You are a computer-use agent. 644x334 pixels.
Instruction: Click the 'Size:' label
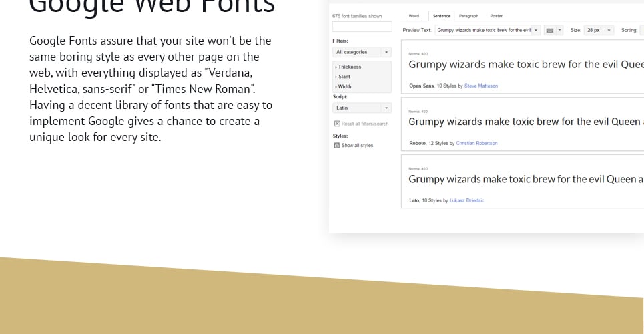tap(575, 31)
